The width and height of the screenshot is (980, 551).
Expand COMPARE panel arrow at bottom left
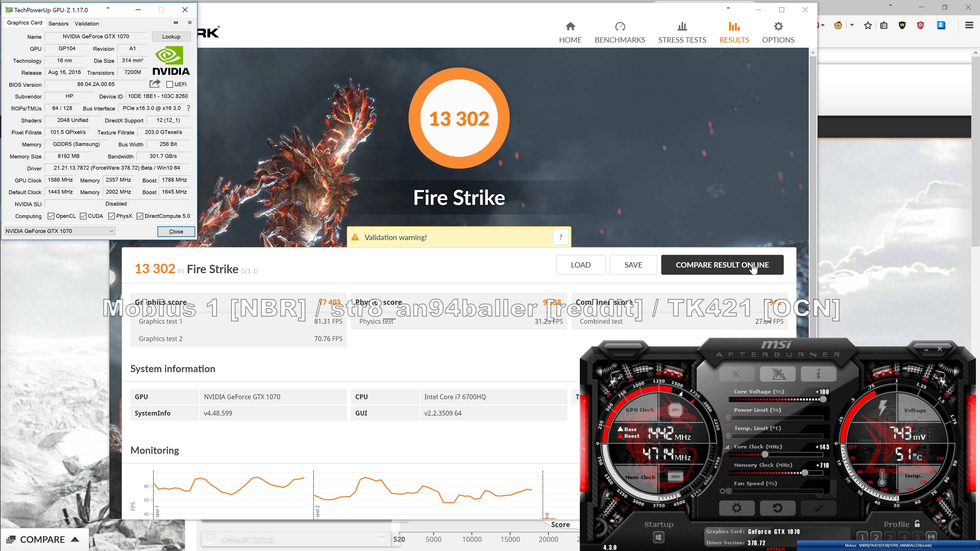[x=75, y=539]
